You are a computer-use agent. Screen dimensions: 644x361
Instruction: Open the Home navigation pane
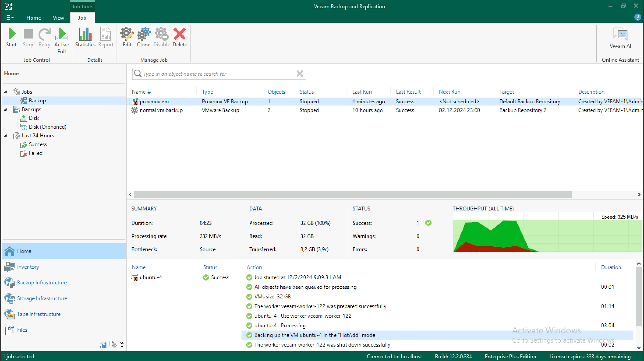point(64,251)
